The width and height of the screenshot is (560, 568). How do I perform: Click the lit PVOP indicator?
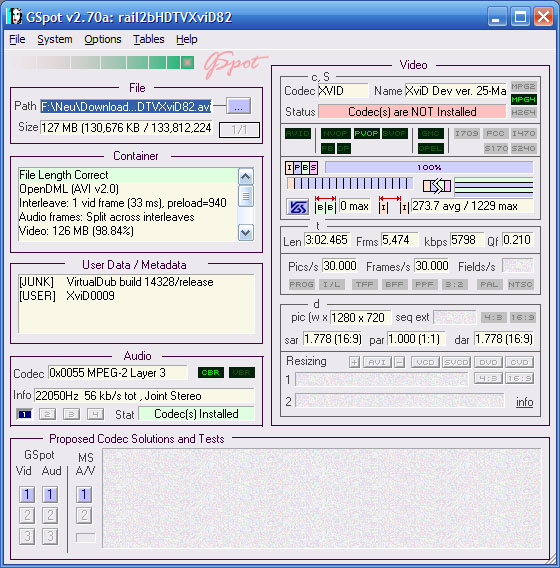click(366, 134)
